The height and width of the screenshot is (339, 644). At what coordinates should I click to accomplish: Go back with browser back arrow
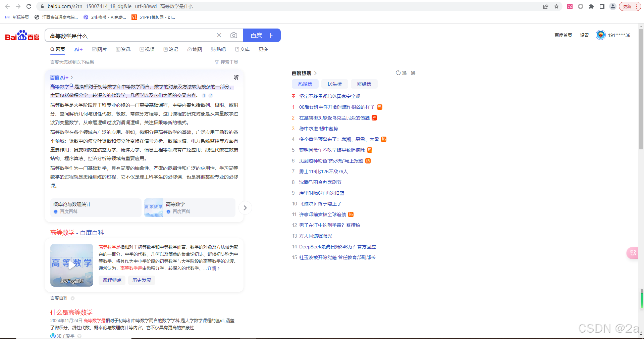pyautogui.click(x=7, y=6)
